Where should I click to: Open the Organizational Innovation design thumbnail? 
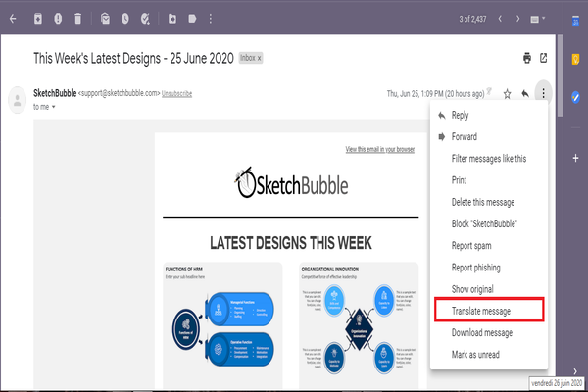pyautogui.click(x=359, y=325)
